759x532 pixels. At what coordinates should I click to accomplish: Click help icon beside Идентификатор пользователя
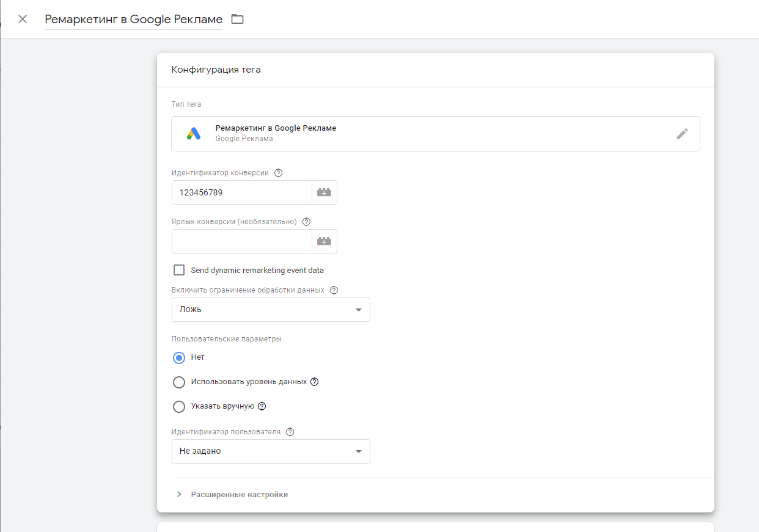tap(290, 432)
